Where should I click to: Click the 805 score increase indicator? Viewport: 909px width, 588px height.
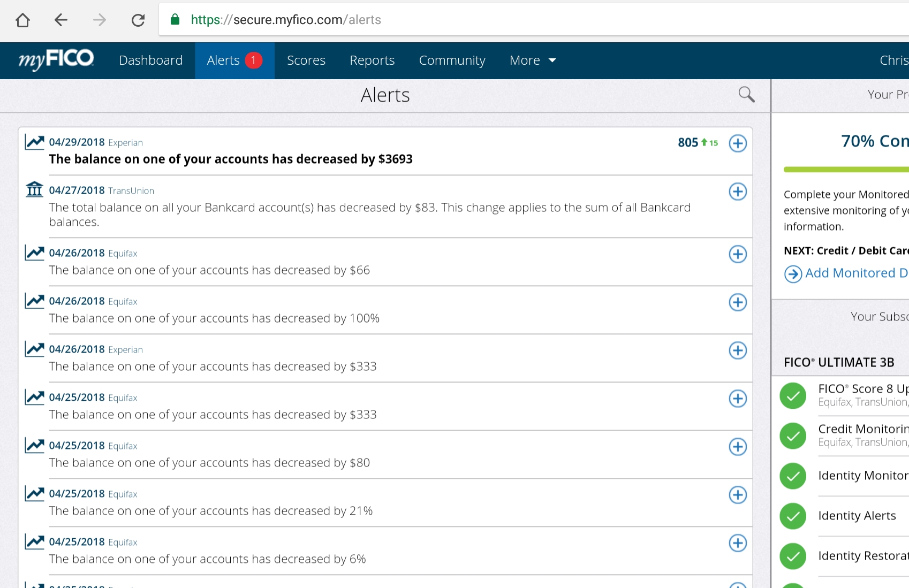coord(698,142)
